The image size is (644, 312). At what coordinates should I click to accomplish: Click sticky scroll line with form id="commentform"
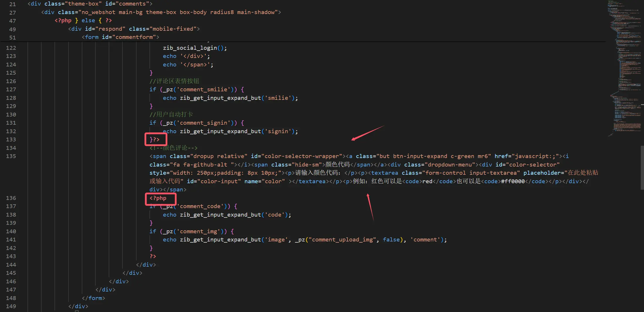pos(120,37)
